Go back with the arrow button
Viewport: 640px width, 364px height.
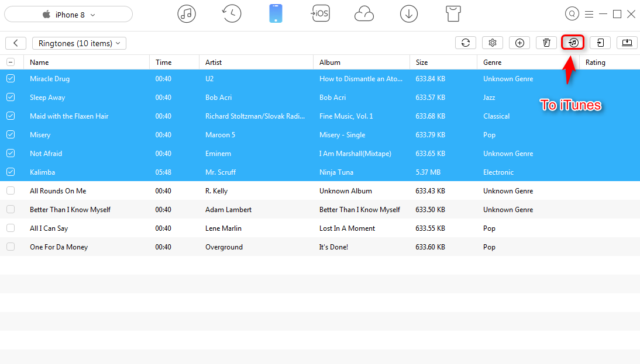16,43
